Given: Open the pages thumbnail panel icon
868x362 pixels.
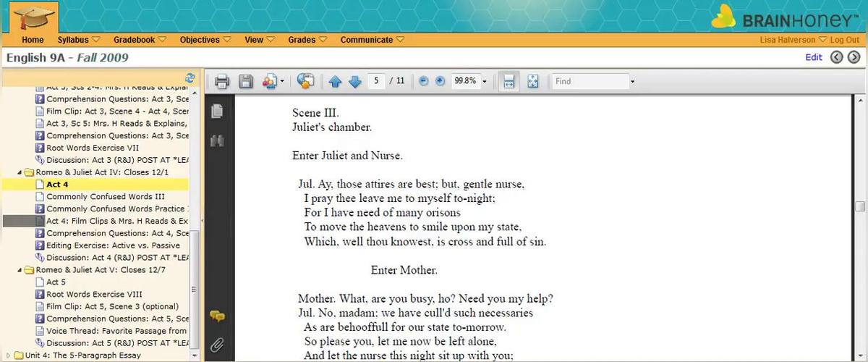Looking at the screenshot, I should point(216,111).
